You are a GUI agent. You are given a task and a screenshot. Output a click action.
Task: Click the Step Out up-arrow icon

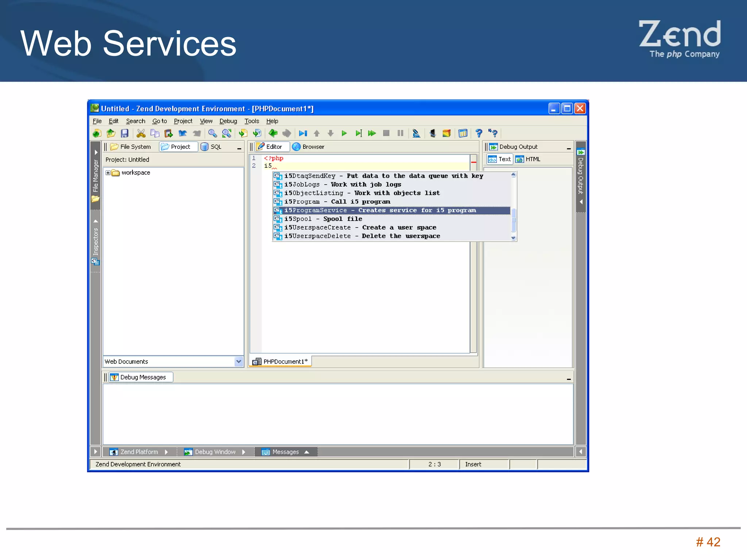pos(317,133)
